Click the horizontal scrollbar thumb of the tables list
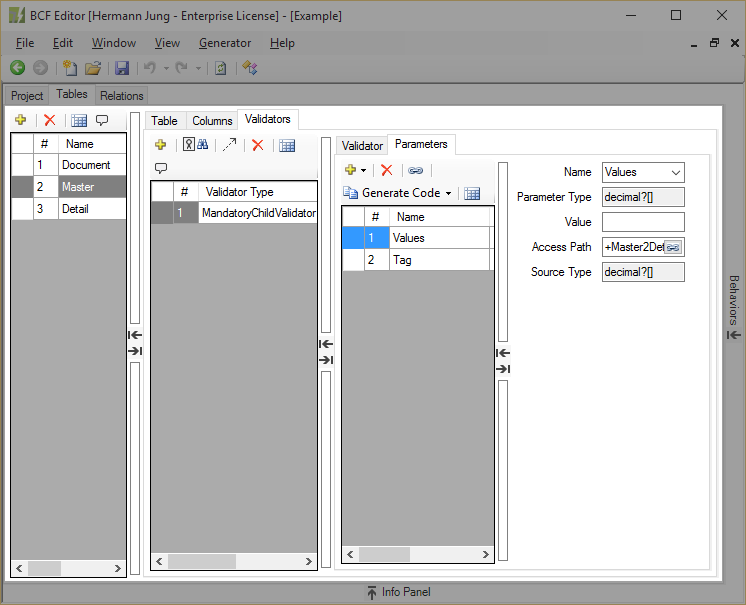This screenshot has width=746, height=605. pos(44,568)
